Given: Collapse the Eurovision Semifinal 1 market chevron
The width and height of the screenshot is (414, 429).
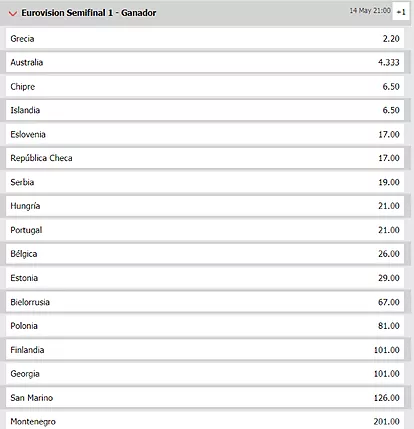Looking at the screenshot, I should click(13, 13).
